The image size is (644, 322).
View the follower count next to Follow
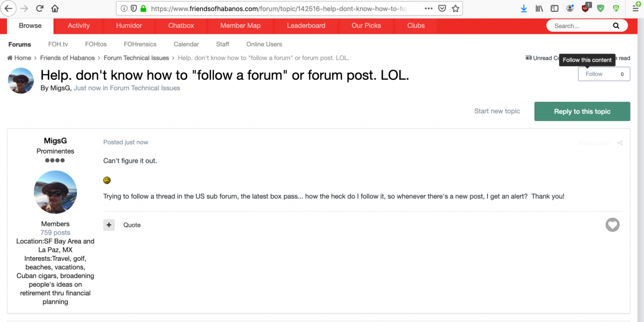click(x=622, y=74)
